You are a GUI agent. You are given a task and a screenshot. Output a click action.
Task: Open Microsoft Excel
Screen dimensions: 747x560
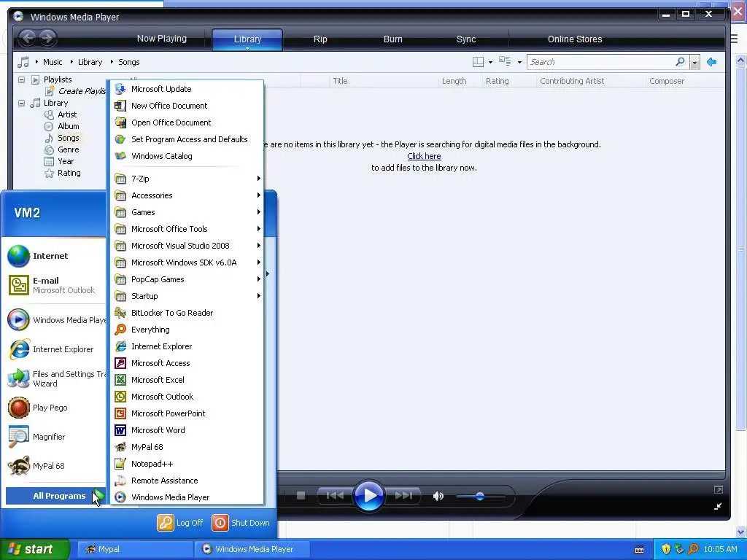(187, 379)
